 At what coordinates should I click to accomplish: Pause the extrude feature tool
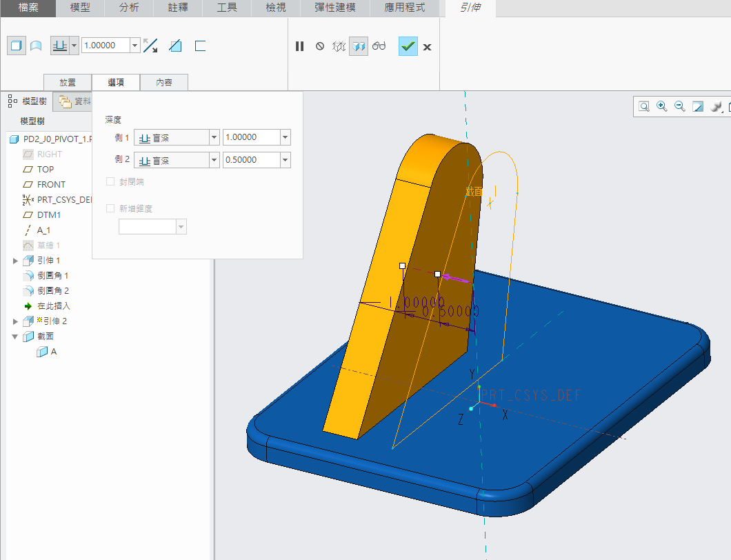(299, 46)
